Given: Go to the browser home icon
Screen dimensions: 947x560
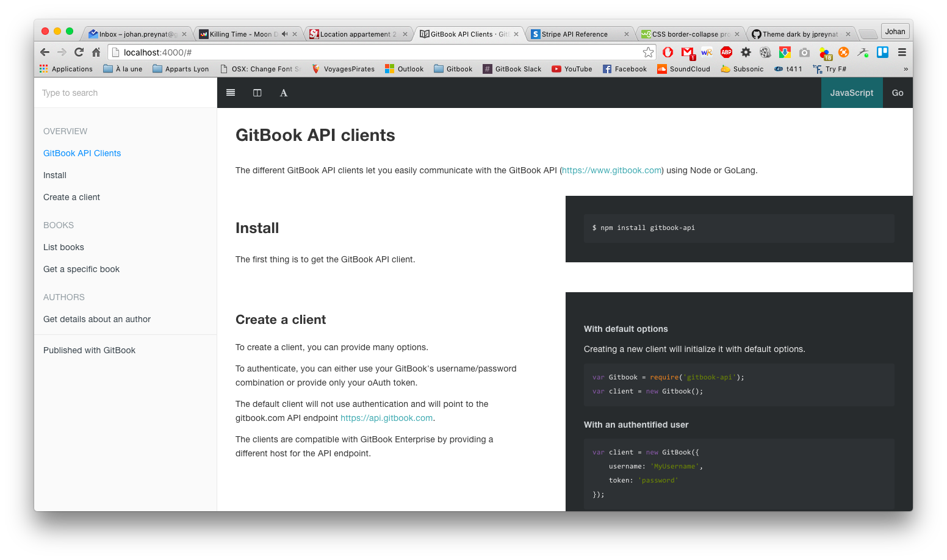Looking at the screenshot, I should [x=96, y=52].
